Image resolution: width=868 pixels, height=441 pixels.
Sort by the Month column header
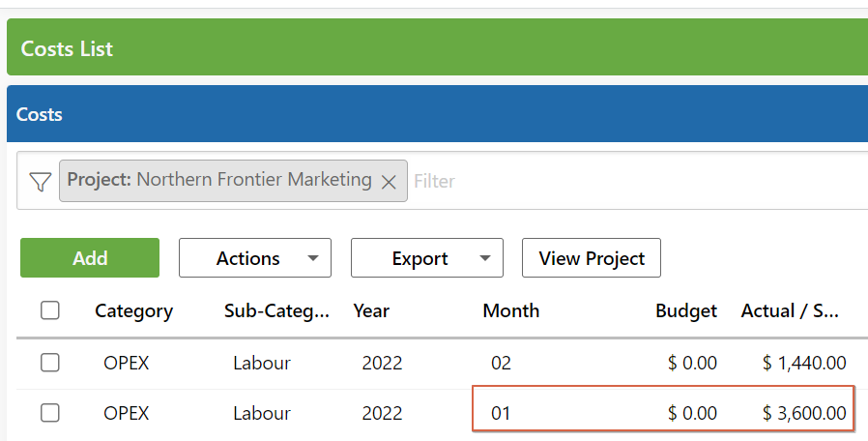tap(511, 310)
